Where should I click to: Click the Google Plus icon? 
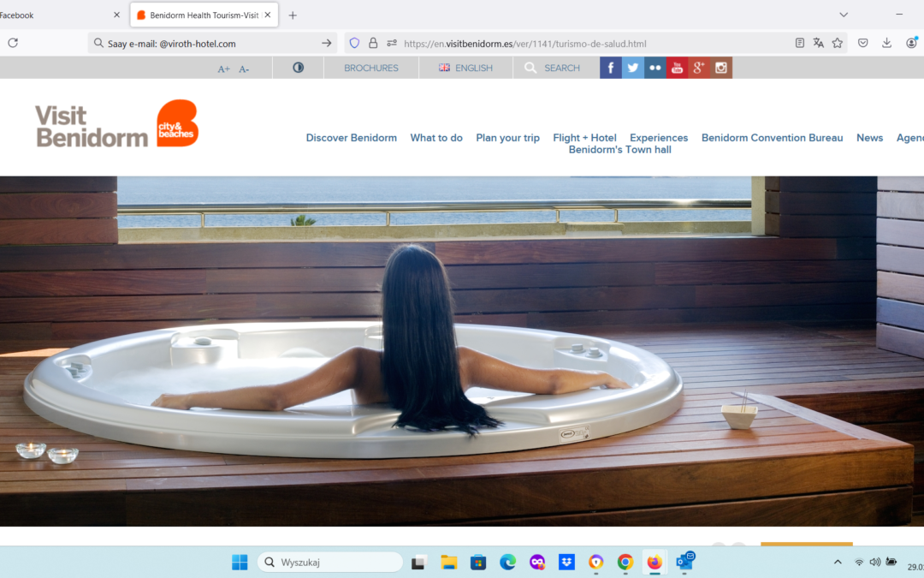click(699, 69)
